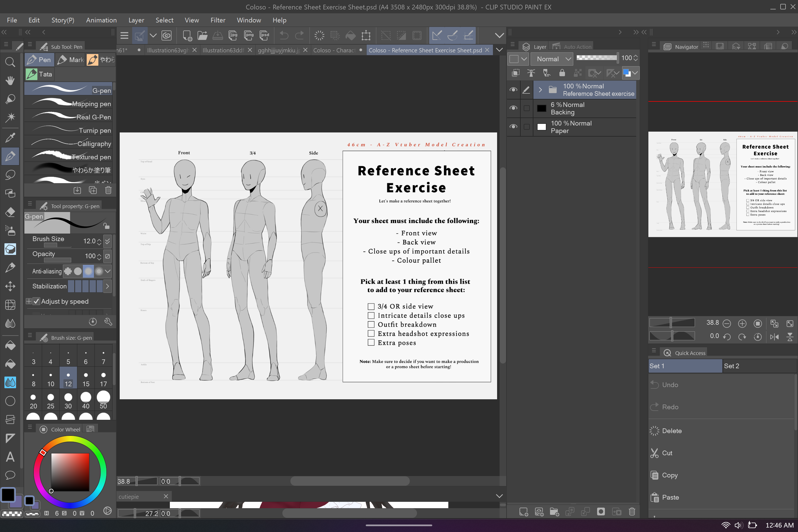This screenshot has width=798, height=532.
Task: Click the Scale/Rotate transform toolbar icon
Action: (366, 35)
